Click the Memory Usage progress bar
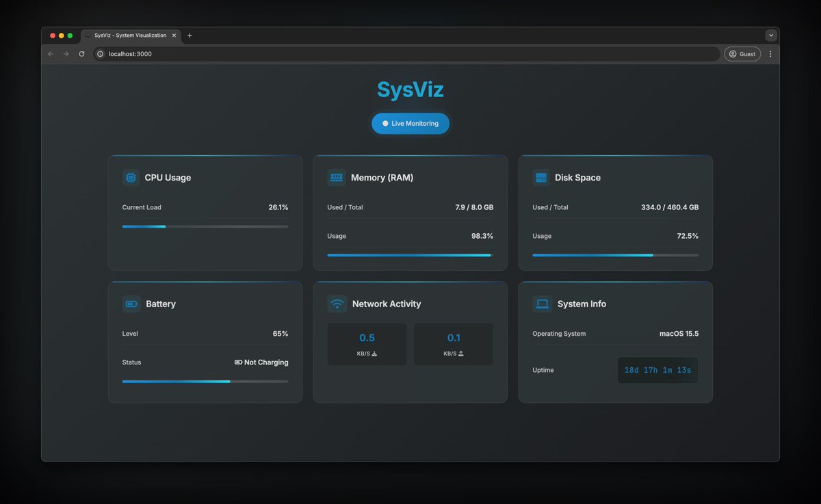Image resolution: width=821 pixels, height=504 pixels. click(410, 255)
